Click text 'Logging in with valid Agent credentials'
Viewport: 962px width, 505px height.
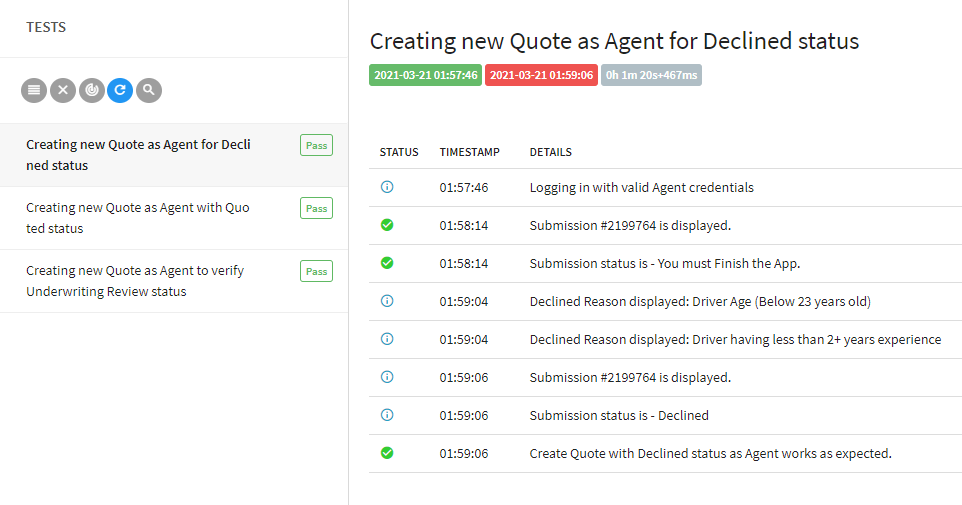tap(642, 188)
